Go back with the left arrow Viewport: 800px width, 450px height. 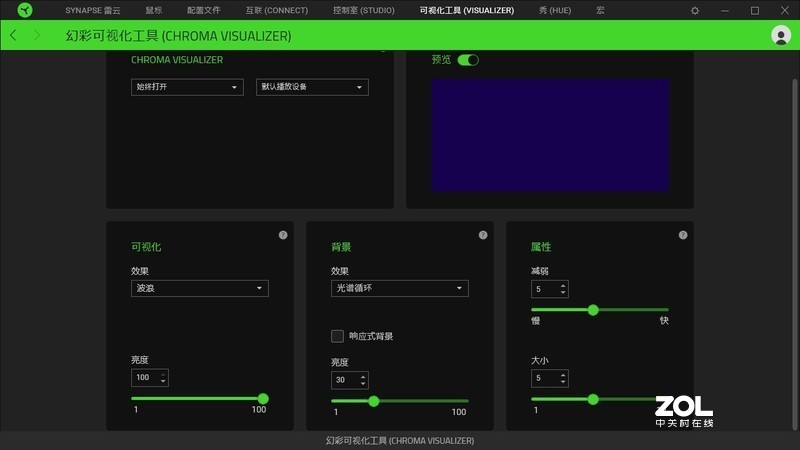13,35
